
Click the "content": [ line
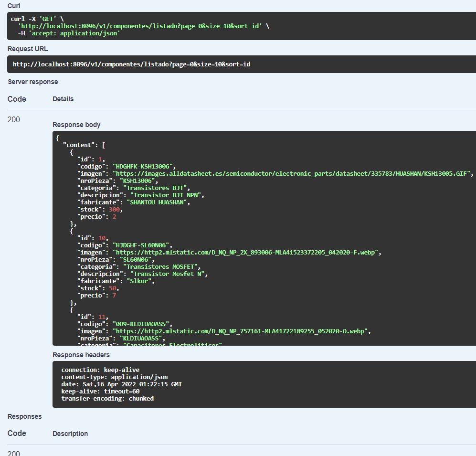(x=84, y=145)
